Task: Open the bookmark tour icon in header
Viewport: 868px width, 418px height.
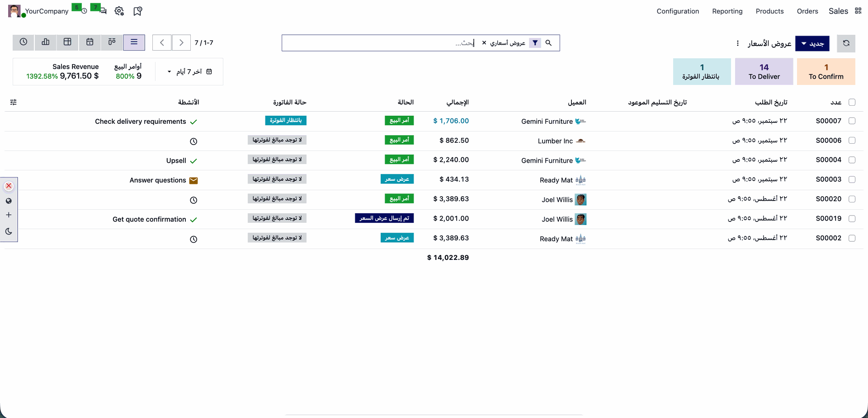Action: click(x=138, y=11)
